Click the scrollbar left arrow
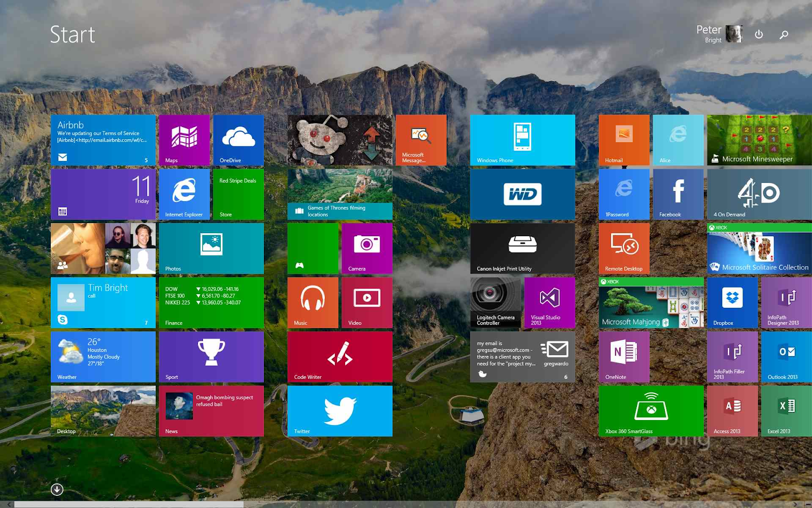Screen dimensions: 812x508 (x=8, y=504)
